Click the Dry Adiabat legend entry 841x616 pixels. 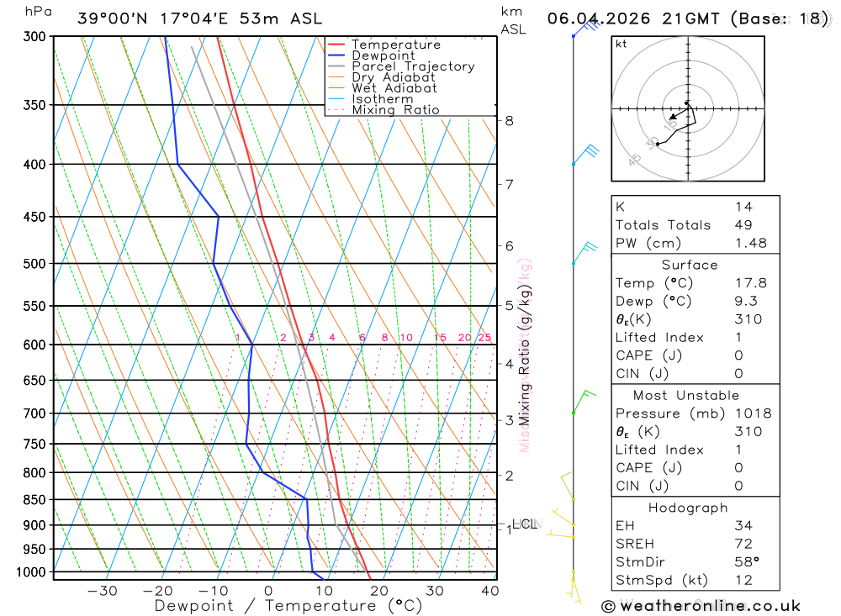381,77
